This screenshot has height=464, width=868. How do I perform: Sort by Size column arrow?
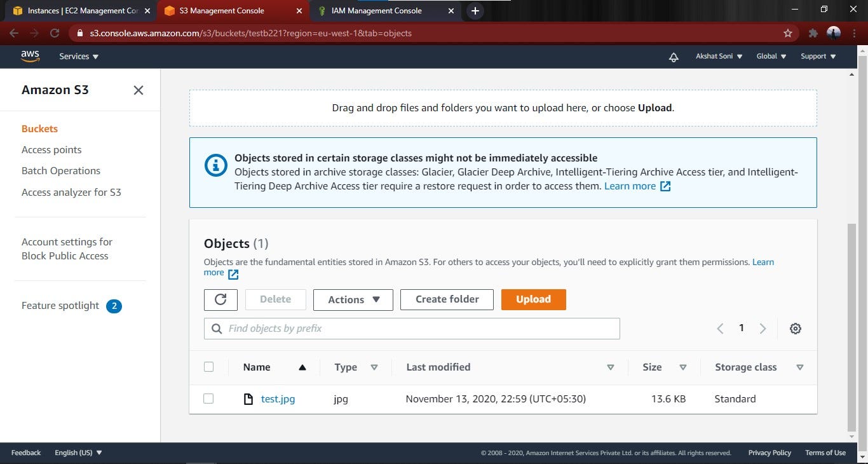(x=683, y=367)
